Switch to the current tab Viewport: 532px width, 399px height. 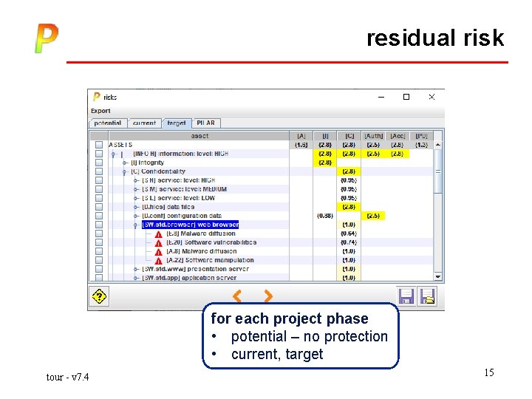(145, 123)
